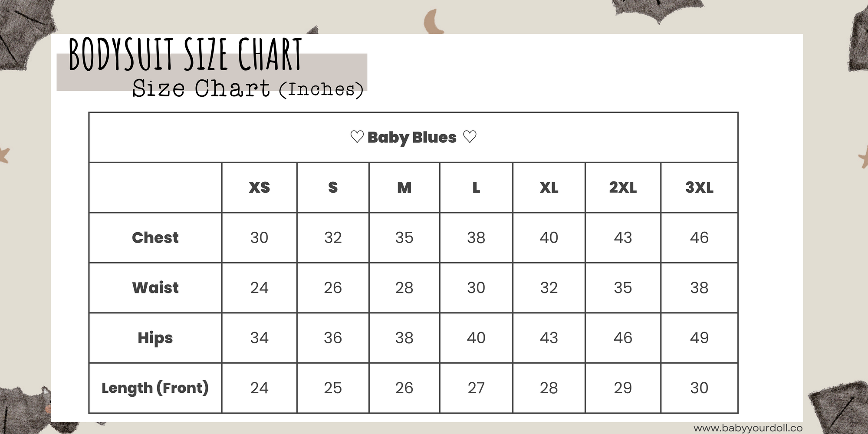Click the Bodysuit Size Chart title
The width and height of the screenshot is (868, 434).
coord(185,55)
